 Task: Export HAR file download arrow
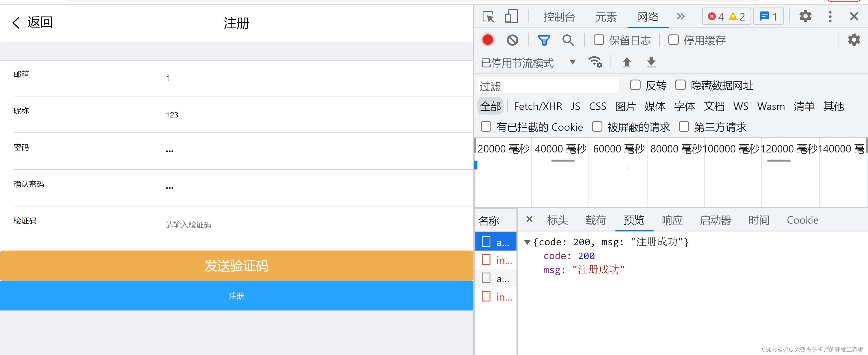point(651,62)
